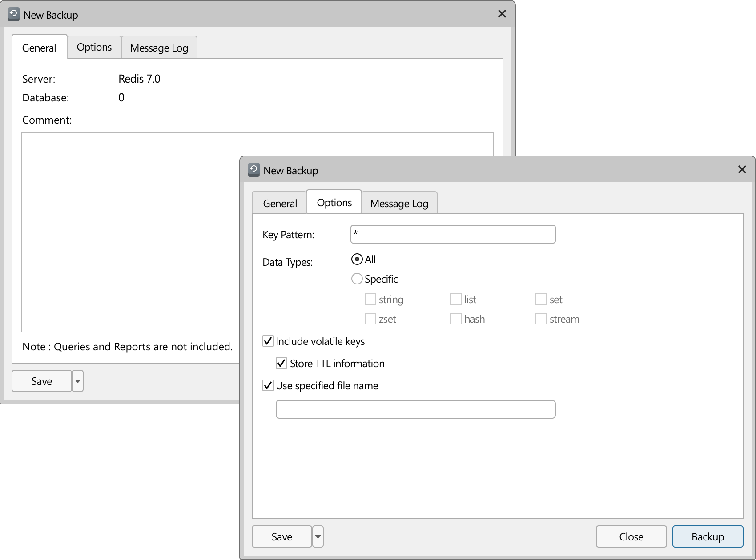756x560 pixels.
Task: Open the Save dropdown arrow in back window
Action: [77, 381]
